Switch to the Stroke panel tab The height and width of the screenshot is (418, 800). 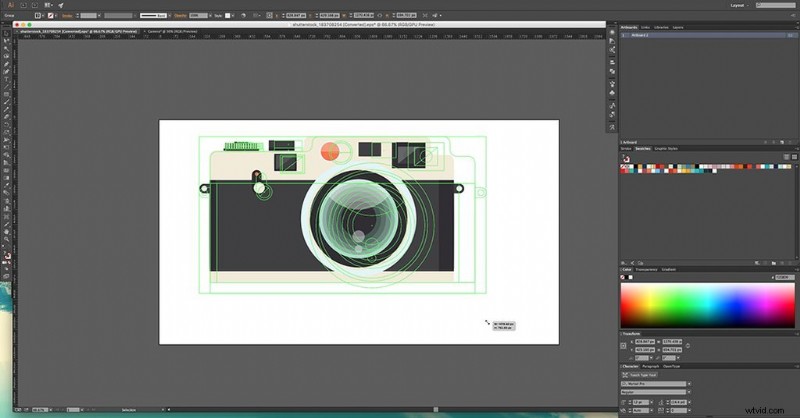click(626, 149)
